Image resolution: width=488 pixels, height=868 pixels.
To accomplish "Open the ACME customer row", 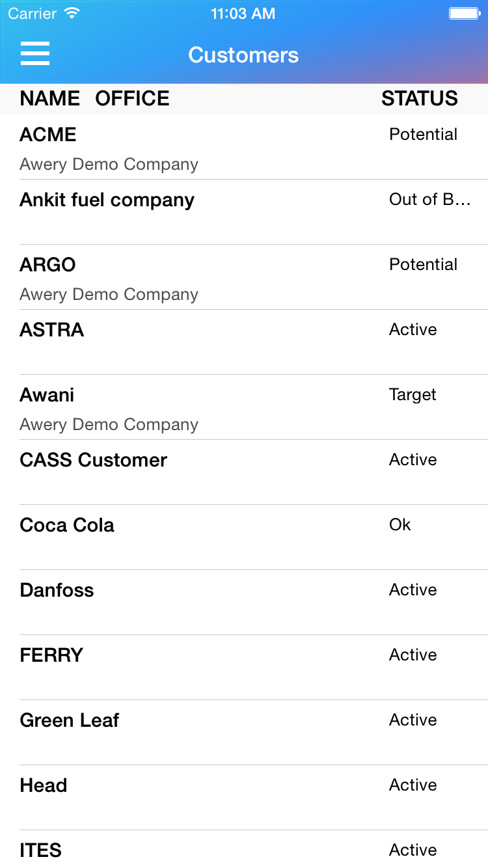I will (244, 147).
